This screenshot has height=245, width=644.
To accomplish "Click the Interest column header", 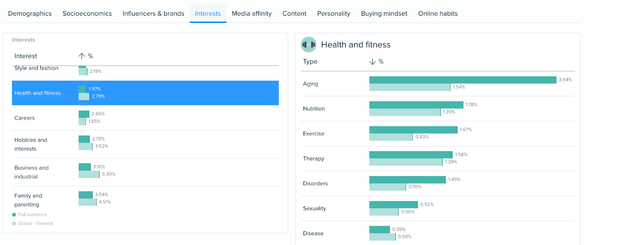I will (x=26, y=56).
